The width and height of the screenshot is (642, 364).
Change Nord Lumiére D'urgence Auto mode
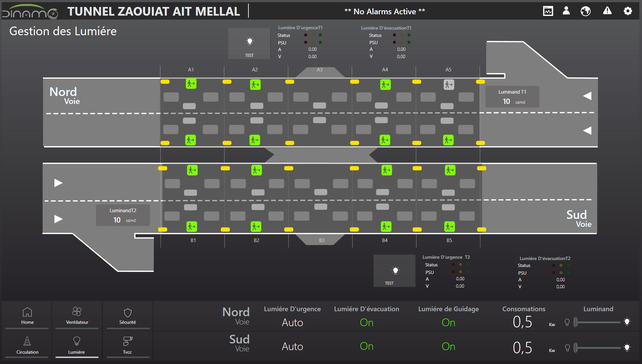coord(292,322)
